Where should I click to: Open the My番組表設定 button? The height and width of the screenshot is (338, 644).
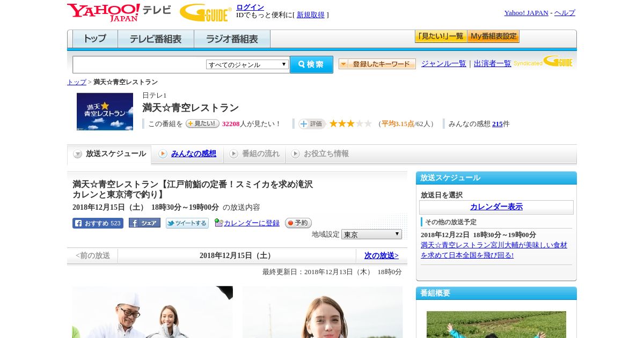pyautogui.click(x=493, y=36)
